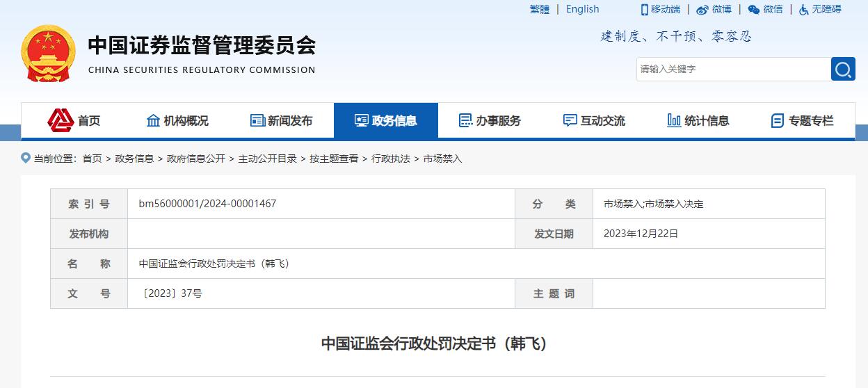The width and height of the screenshot is (868, 388).
Task: Click the slogan 建制度、不干预、零容忍
Action: [x=676, y=36]
